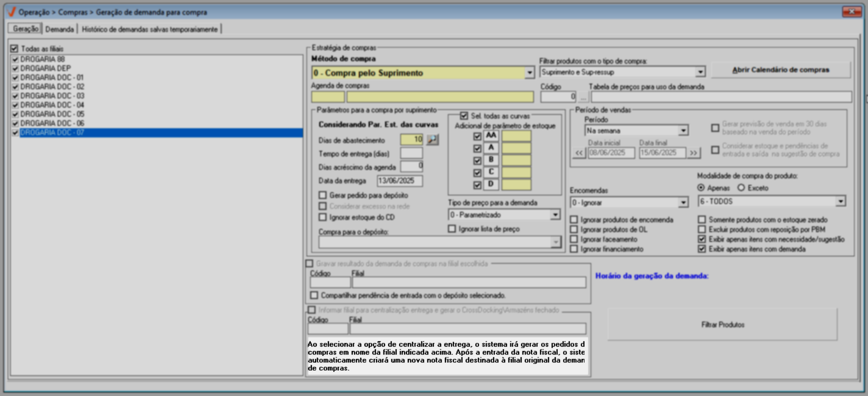This screenshot has height=396, width=868.
Task: Uncheck curve B checkbox
Action: pos(477,161)
